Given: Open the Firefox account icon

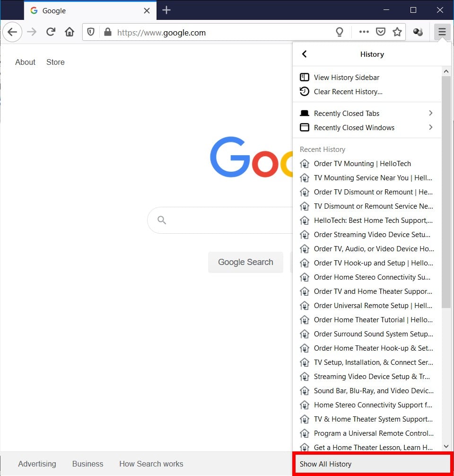Looking at the screenshot, I should 418,32.
